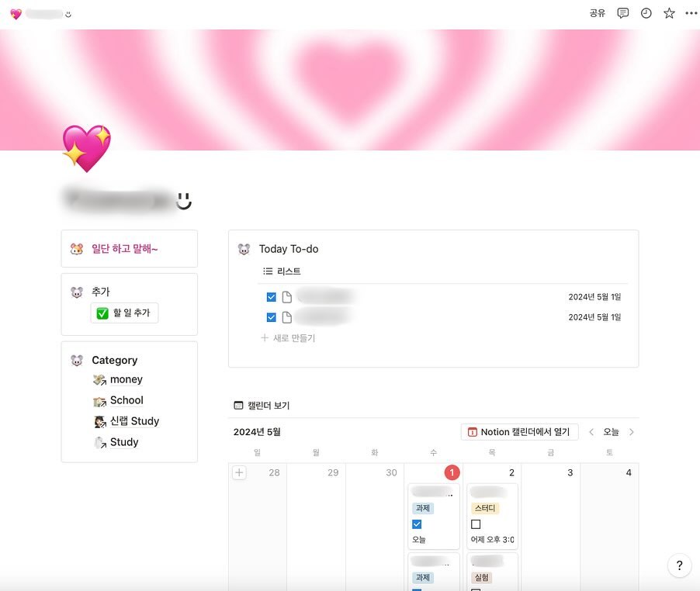Click 과제 tag on first May 1 card
Screen dimensions: 700x591
coord(423,508)
